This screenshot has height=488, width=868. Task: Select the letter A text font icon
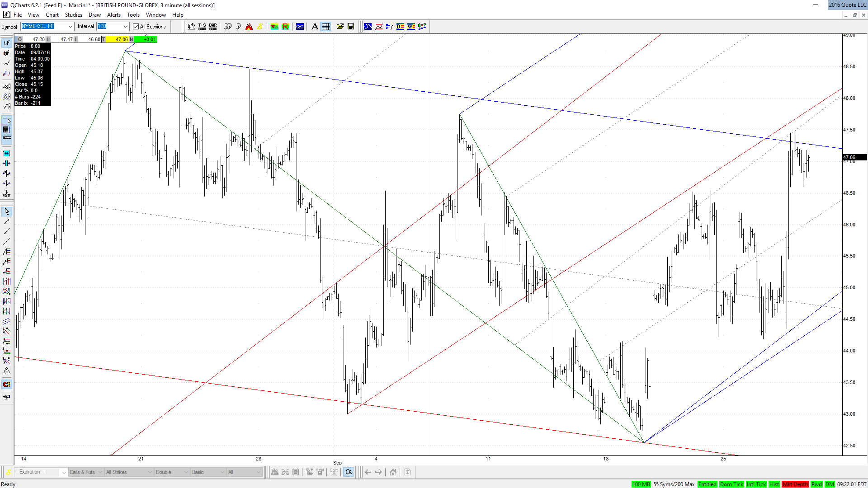click(x=315, y=27)
